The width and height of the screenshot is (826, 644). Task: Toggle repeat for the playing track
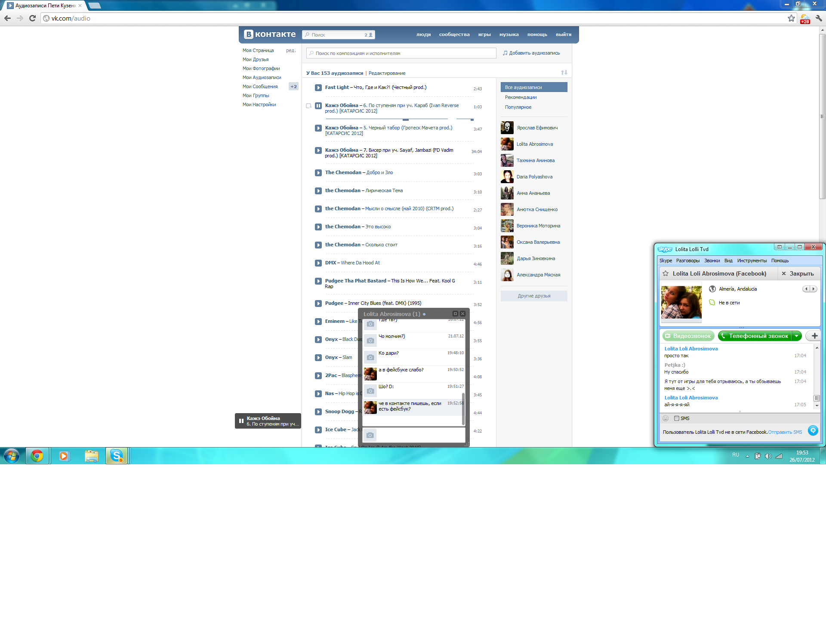coord(308,106)
